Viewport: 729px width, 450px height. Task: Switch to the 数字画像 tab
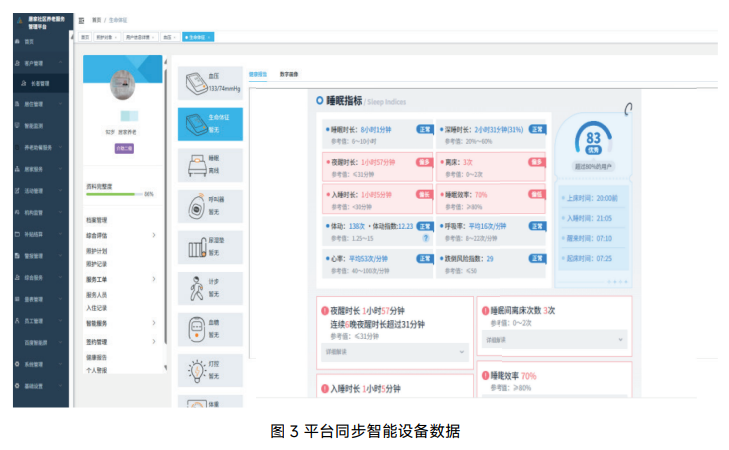pyautogui.click(x=289, y=74)
